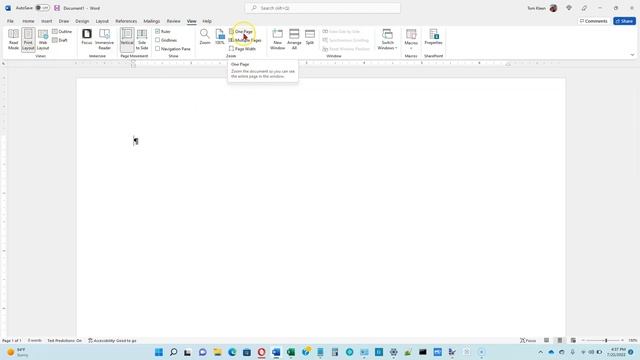Open Windows Start menu
The width and height of the screenshot is (640, 360).
[x=159, y=352]
